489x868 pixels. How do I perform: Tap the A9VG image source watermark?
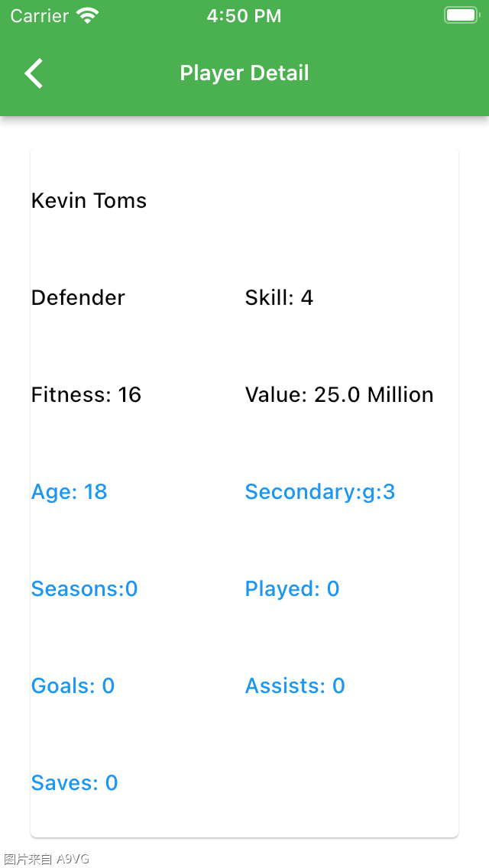point(47,860)
